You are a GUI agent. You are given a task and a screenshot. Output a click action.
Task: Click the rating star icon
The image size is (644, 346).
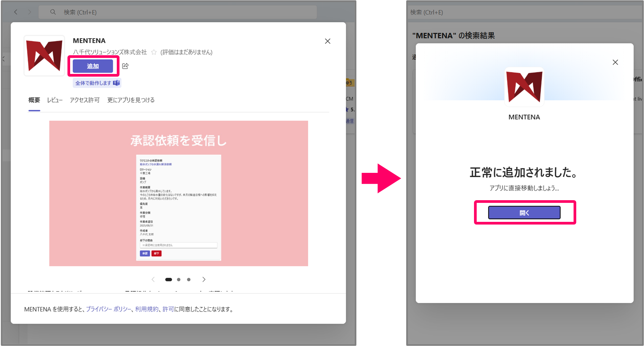pyautogui.click(x=154, y=52)
